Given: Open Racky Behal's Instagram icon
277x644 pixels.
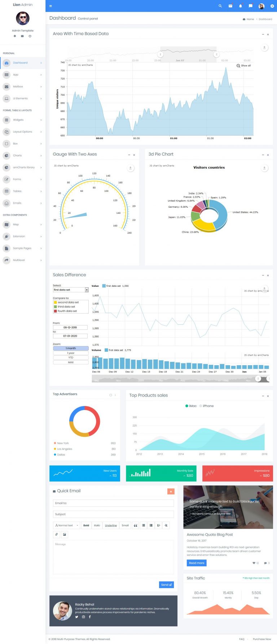Looking at the screenshot, I should click(x=83, y=617).
